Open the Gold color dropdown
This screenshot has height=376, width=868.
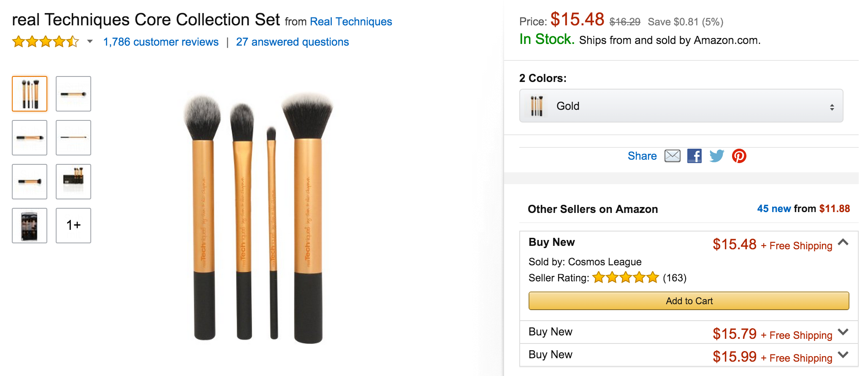tap(681, 106)
